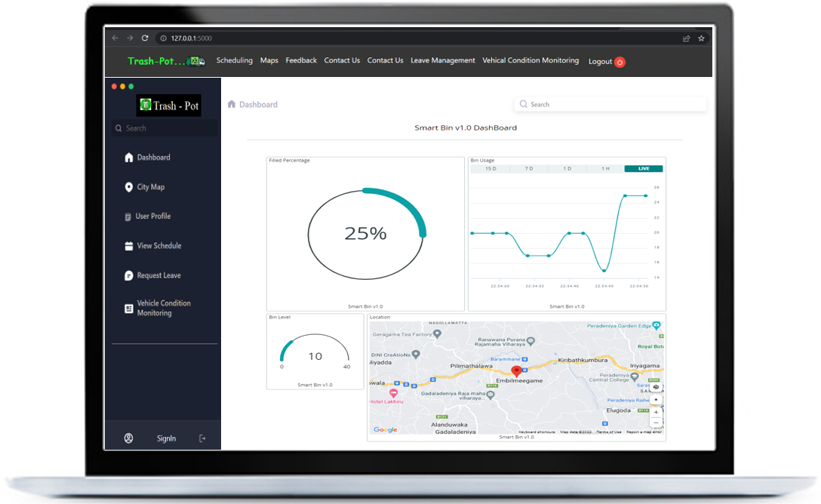821x504 pixels.
Task: Click the sign-in arrow icon in sidebar footer
Action: point(202,438)
